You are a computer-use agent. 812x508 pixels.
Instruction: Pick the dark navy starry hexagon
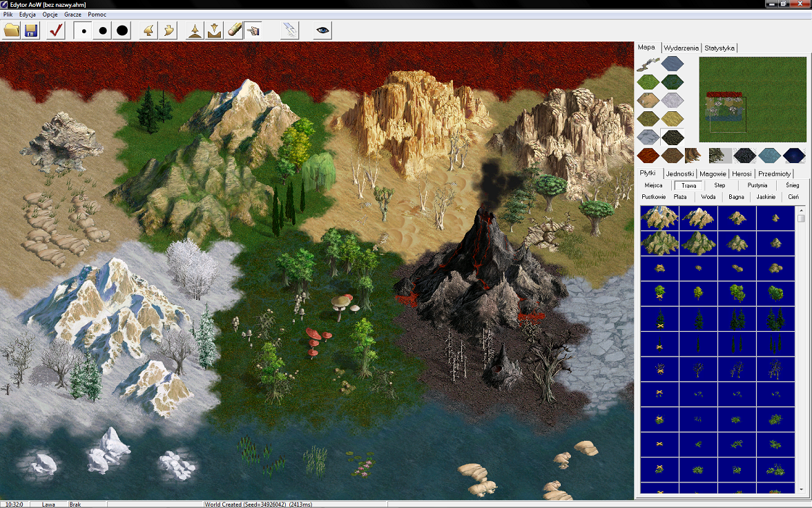point(794,155)
